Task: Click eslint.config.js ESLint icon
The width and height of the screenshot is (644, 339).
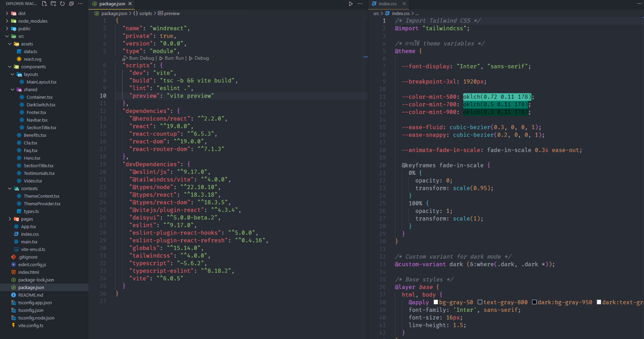Action: [x=13, y=265]
